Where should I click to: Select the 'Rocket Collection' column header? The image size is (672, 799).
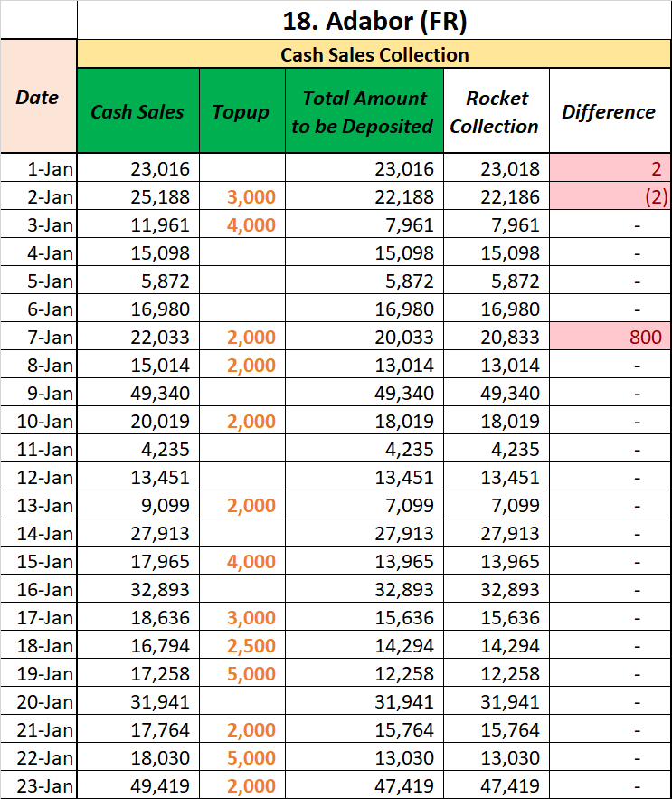pos(495,112)
